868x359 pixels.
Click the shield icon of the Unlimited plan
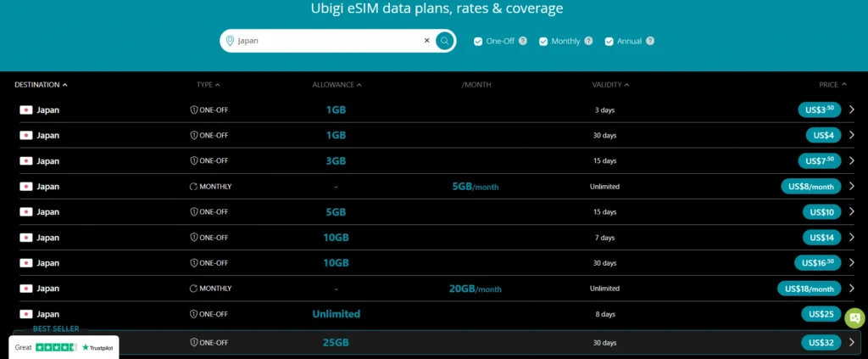[x=194, y=314]
